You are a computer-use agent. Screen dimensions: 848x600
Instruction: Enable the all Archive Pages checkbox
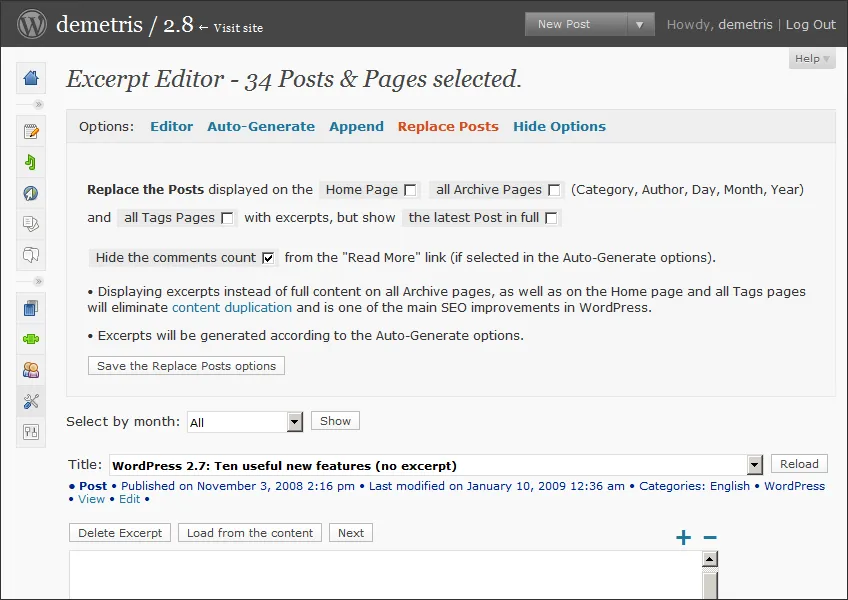[554, 190]
